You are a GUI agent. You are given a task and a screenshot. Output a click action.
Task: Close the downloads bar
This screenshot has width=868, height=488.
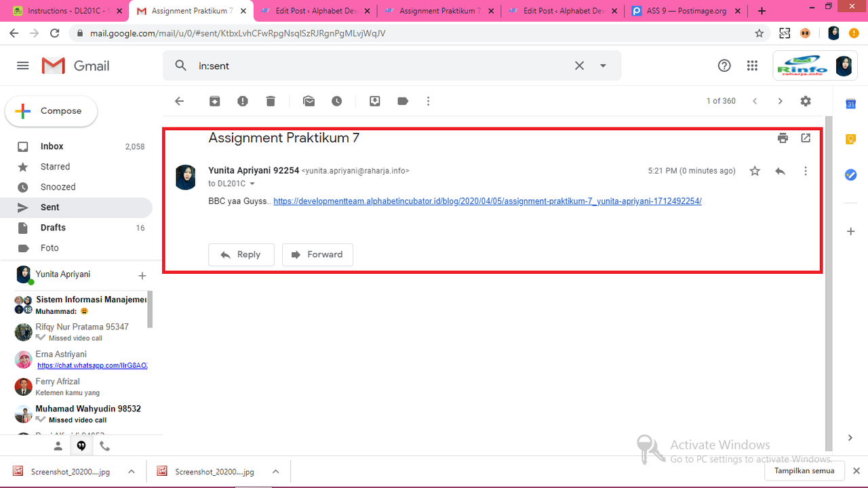(x=857, y=471)
